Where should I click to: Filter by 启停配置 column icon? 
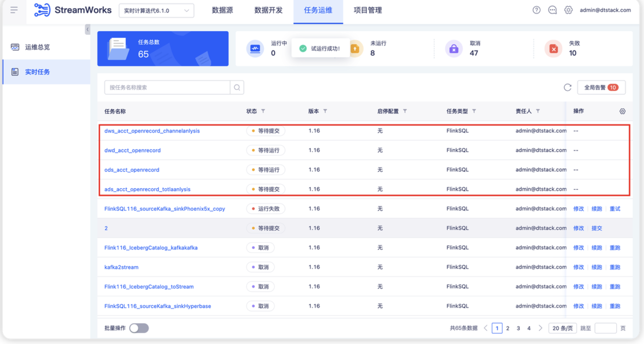pos(405,111)
